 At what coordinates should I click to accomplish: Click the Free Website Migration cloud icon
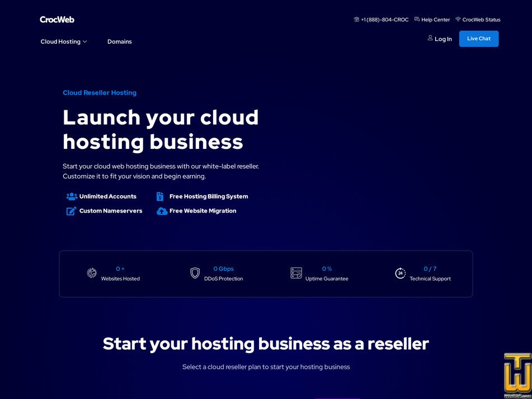coord(162,211)
